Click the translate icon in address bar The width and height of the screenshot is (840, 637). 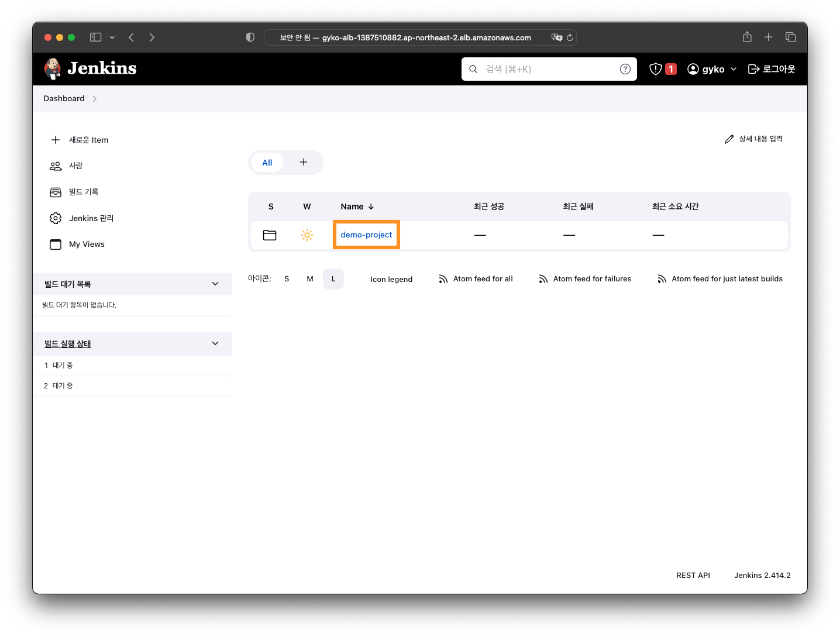(x=557, y=37)
